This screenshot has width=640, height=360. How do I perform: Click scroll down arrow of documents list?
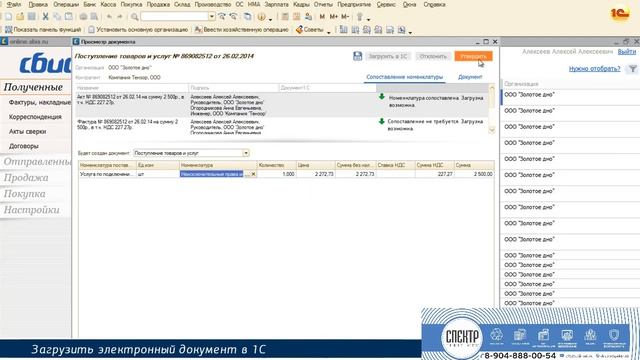click(x=491, y=130)
